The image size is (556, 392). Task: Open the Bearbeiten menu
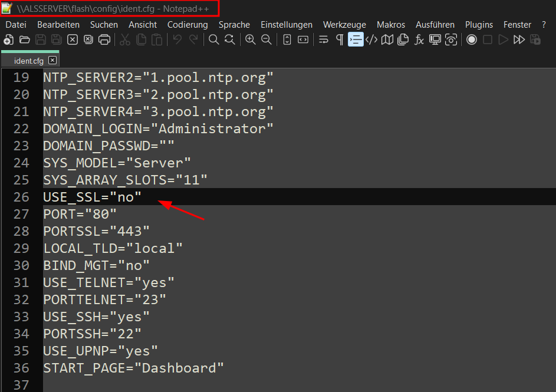58,25
